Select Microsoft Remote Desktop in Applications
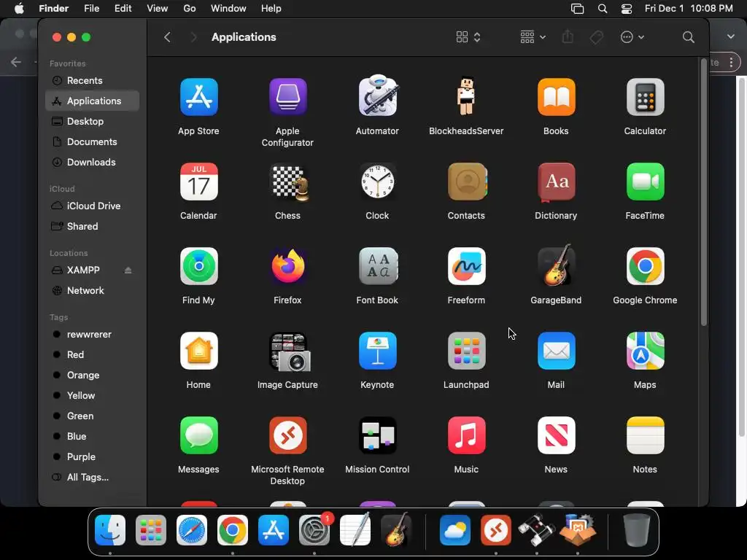Image resolution: width=747 pixels, height=560 pixels. pos(287,435)
